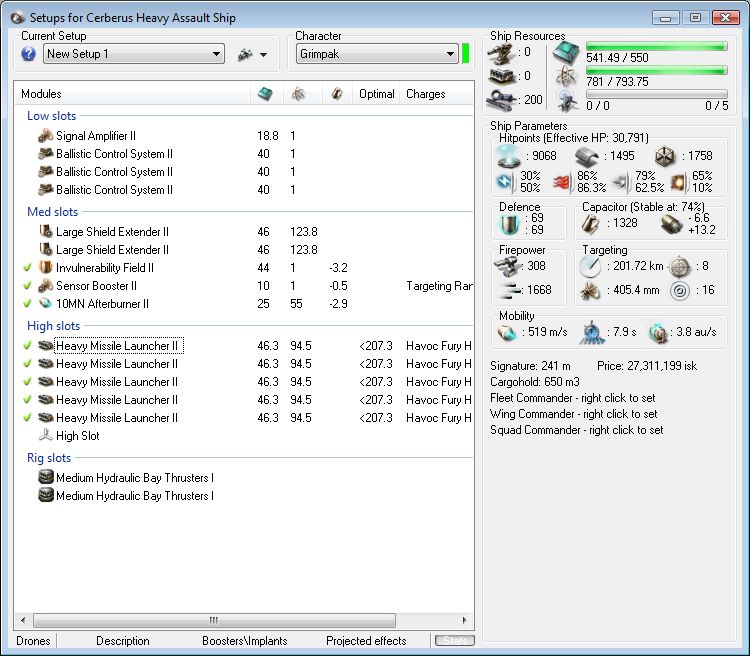The image size is (750, 656).
Task: Toggle second Heavy Missile Launcher II checkmark
Action: tap(27, 364)
